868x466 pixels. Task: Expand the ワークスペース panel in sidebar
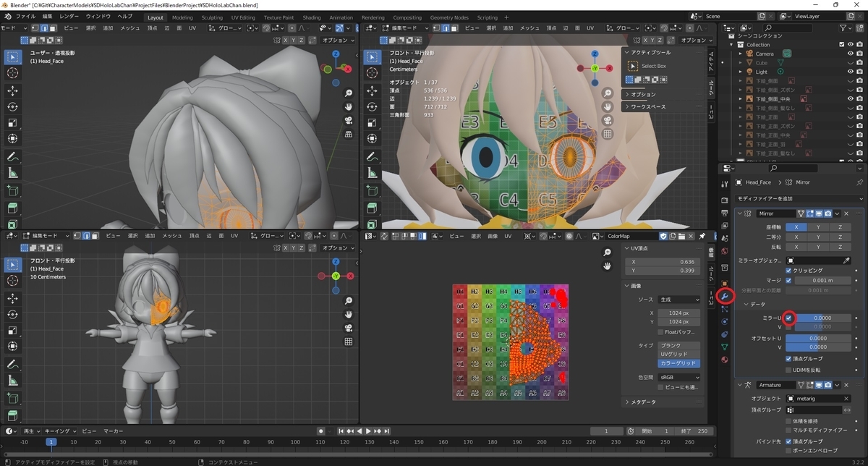626,106
